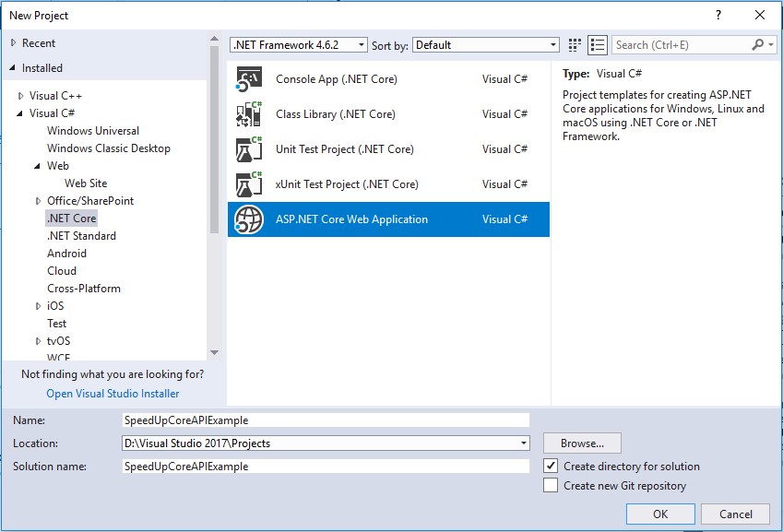
Task: Select the .NET Standard category
Action: click(x=81, y=235)
